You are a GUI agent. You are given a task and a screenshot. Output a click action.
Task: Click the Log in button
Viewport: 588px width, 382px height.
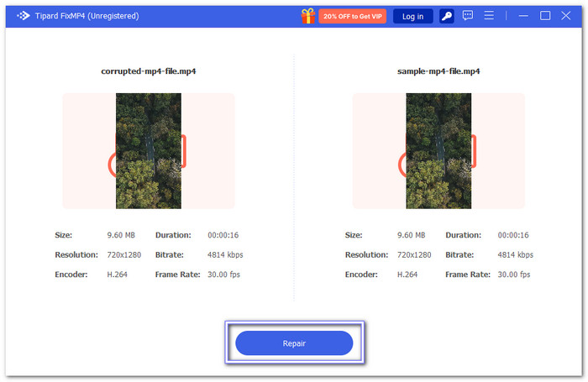tap(412, 16)
